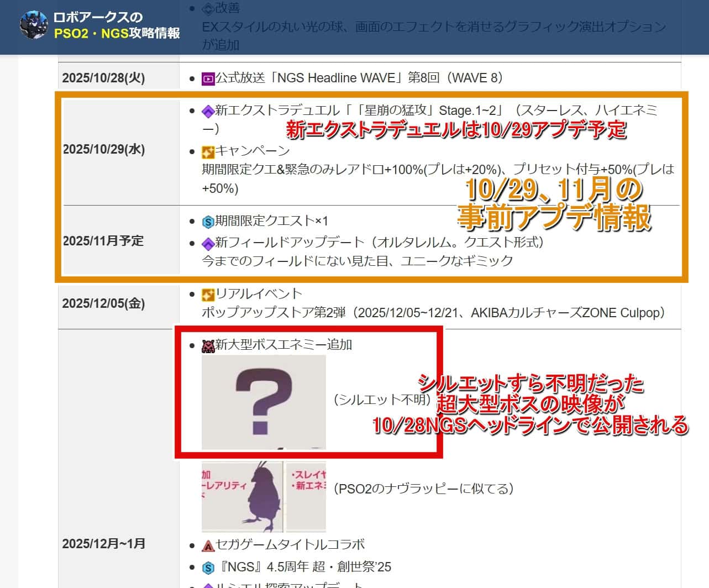The height and width of the screenshot is (588, 709).
Task: Click orange sparkle icon beside リアルイベント
Action: (x=208, y=295)
